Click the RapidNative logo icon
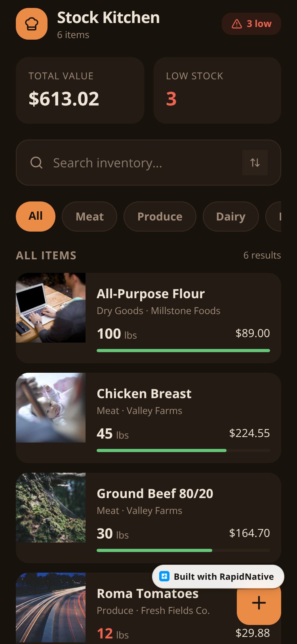The width and height of the screenshot is (297, 644). click(x=164, y=576)
